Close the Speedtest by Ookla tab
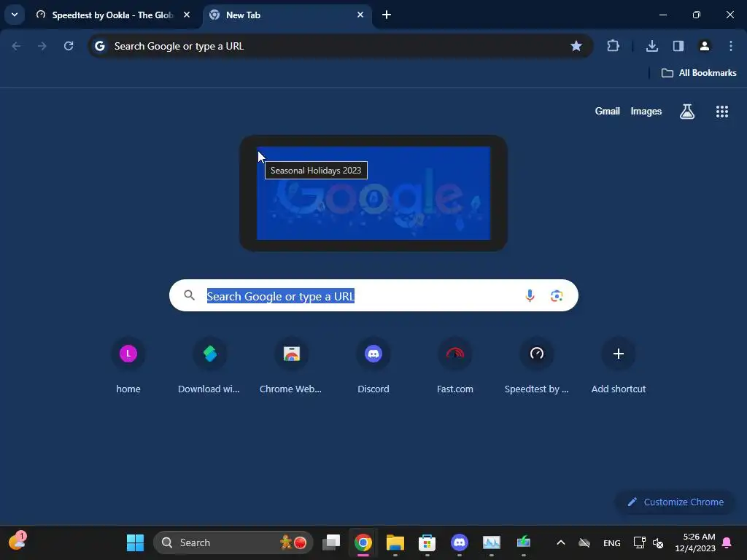 [x=187, y=15]
